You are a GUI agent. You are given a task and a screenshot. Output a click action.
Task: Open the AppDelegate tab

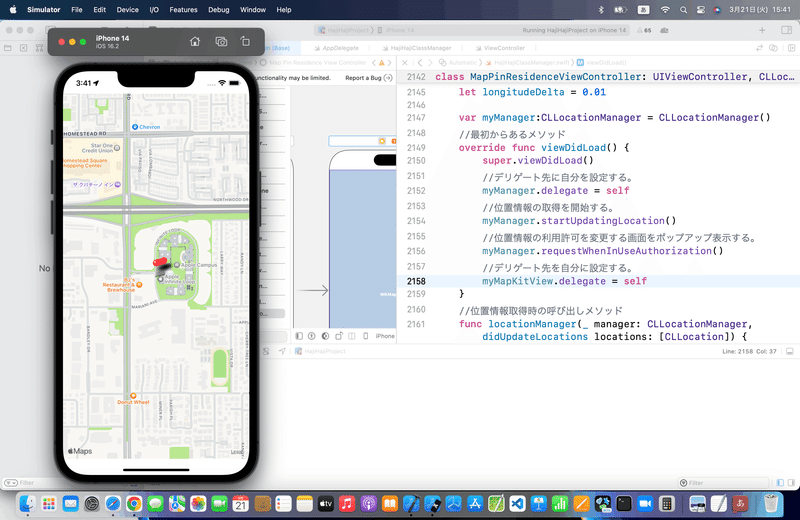tap(336, 48)
